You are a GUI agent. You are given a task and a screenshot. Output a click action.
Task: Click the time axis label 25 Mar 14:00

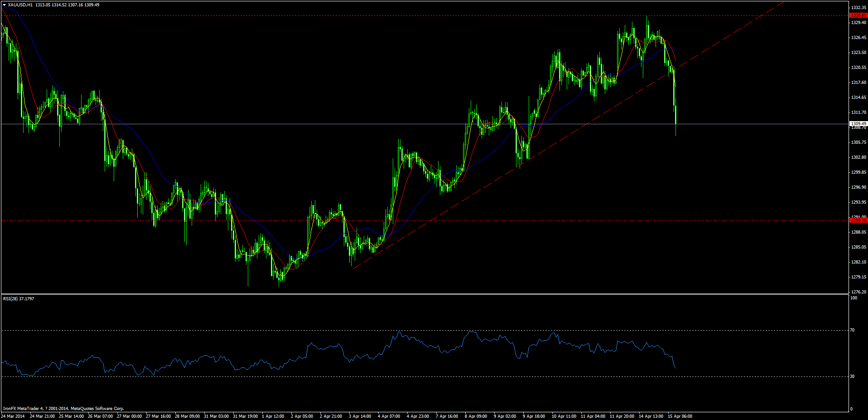point(72,416)
